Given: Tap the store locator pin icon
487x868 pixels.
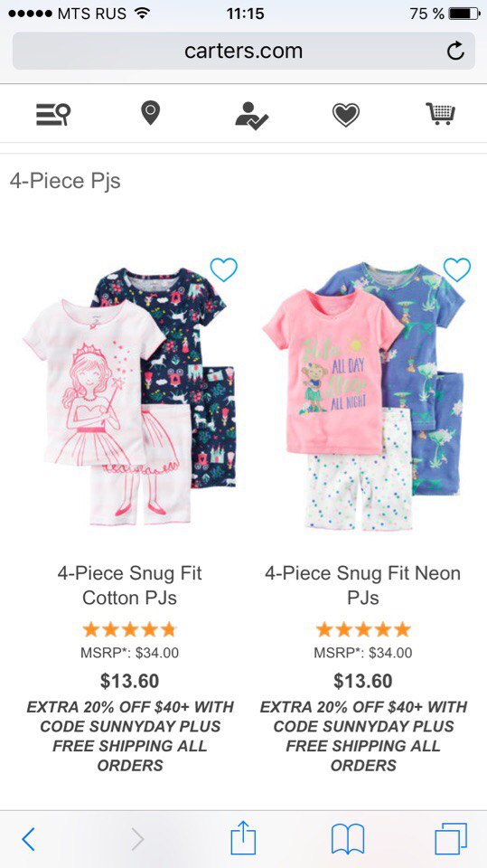Looking at the screenshot, I should [151, 114].
